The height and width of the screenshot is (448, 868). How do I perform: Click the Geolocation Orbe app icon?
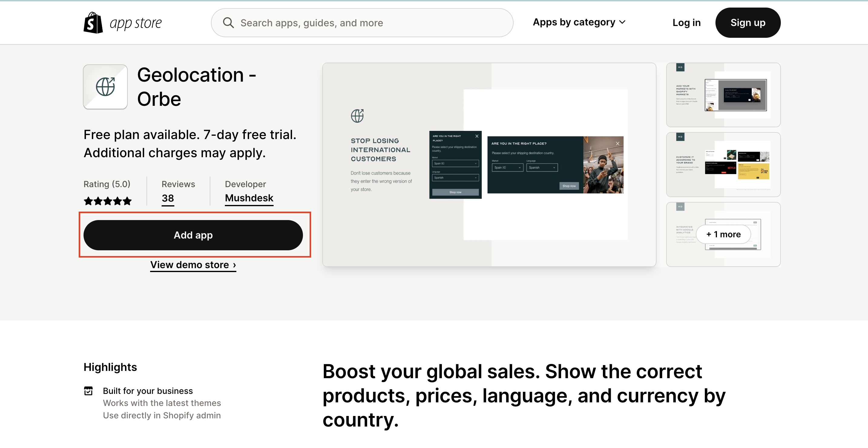pos(105,87)
